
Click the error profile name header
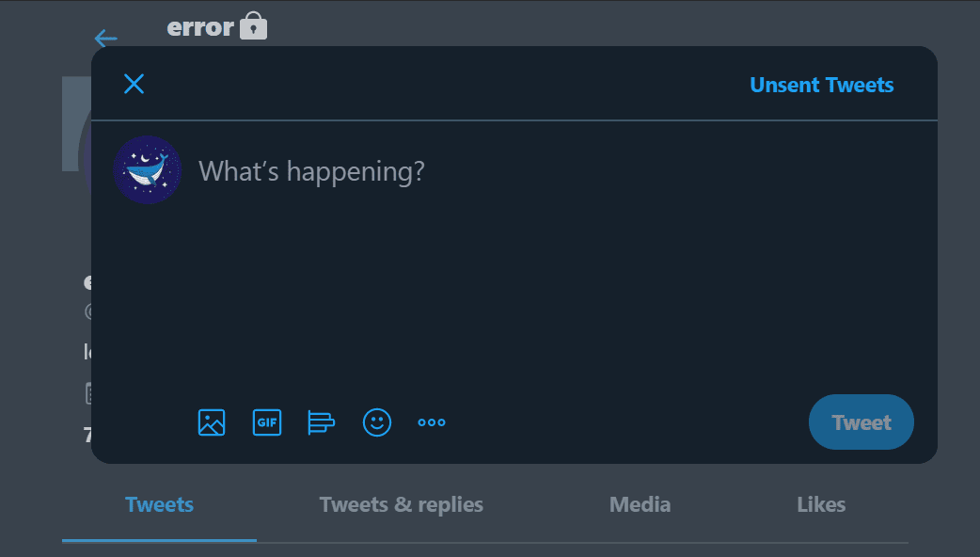[x=200, y=27]
